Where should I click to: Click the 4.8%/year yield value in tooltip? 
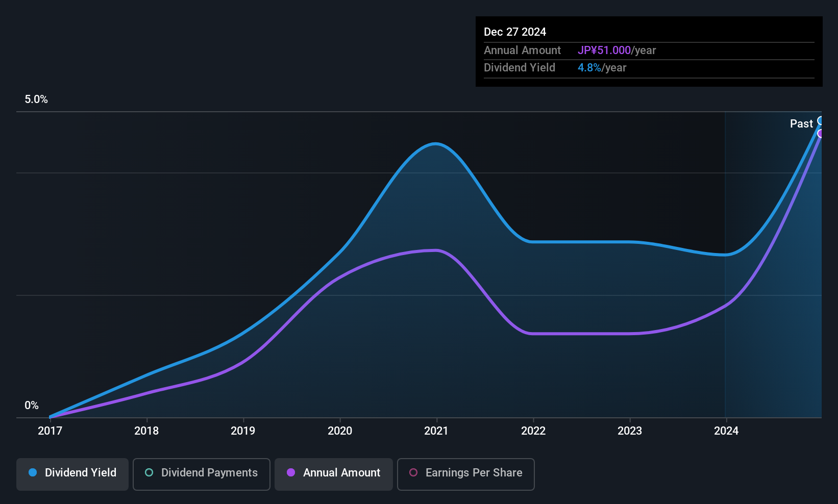[602, 68]
